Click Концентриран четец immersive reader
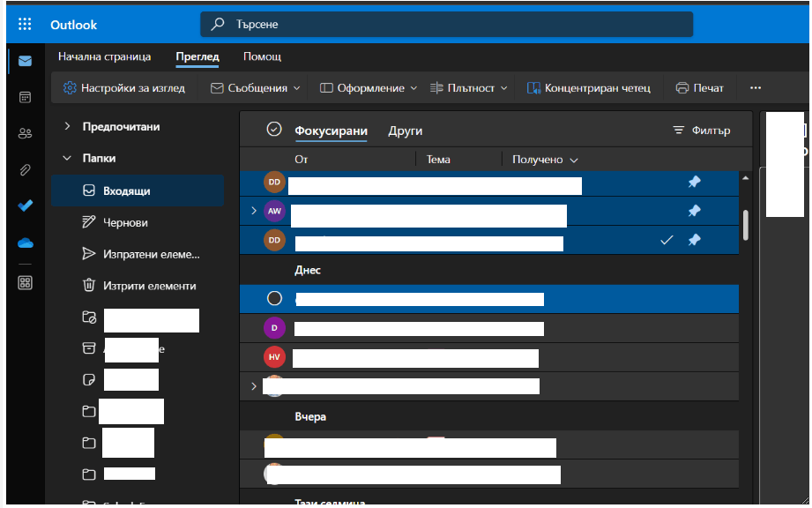 tap(588, 88)
